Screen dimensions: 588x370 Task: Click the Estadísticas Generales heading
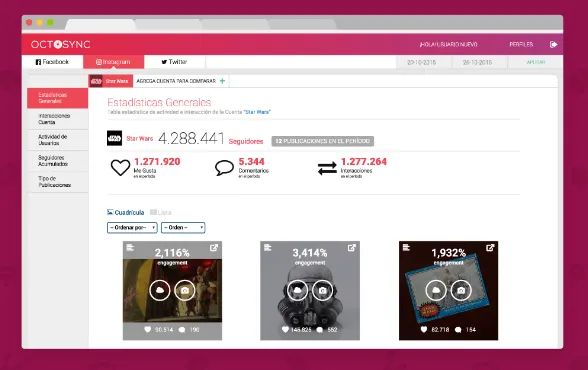(159, 102)
